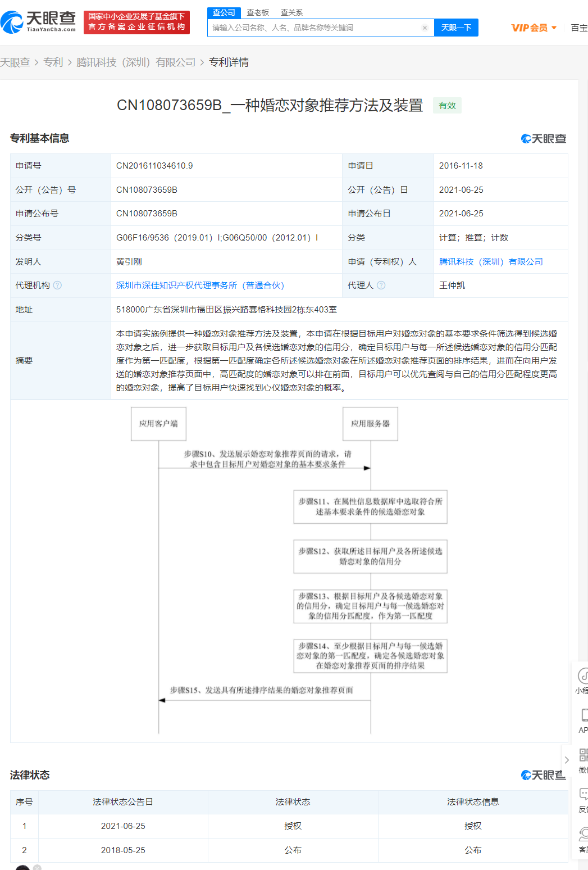Click the question mark icon beside 代理人

tap(382, 285)
